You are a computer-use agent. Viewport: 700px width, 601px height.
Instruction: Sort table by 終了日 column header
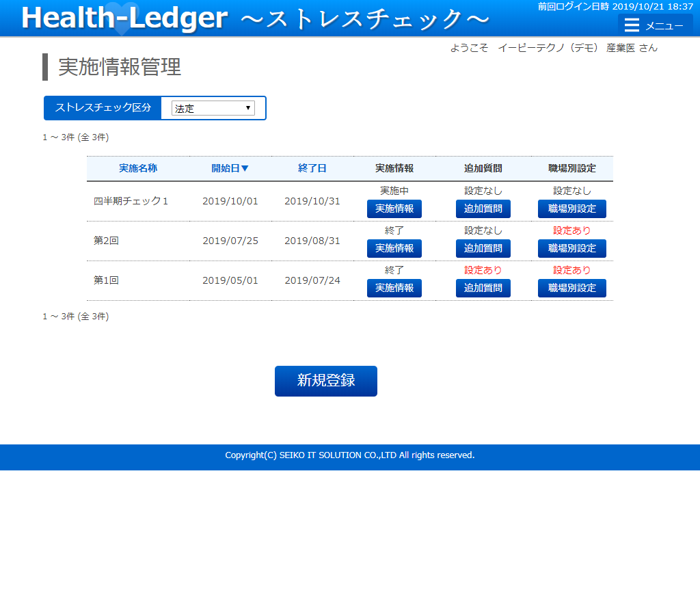pos(312,168)
